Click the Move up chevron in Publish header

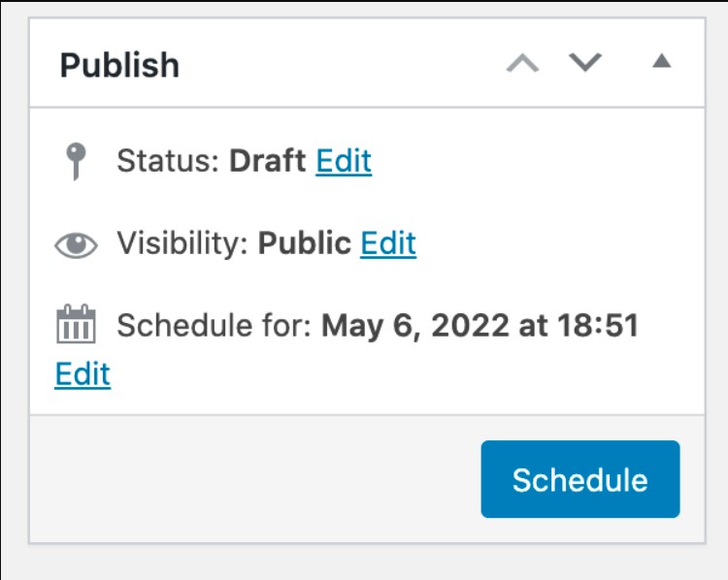click(x=523, y=64)
